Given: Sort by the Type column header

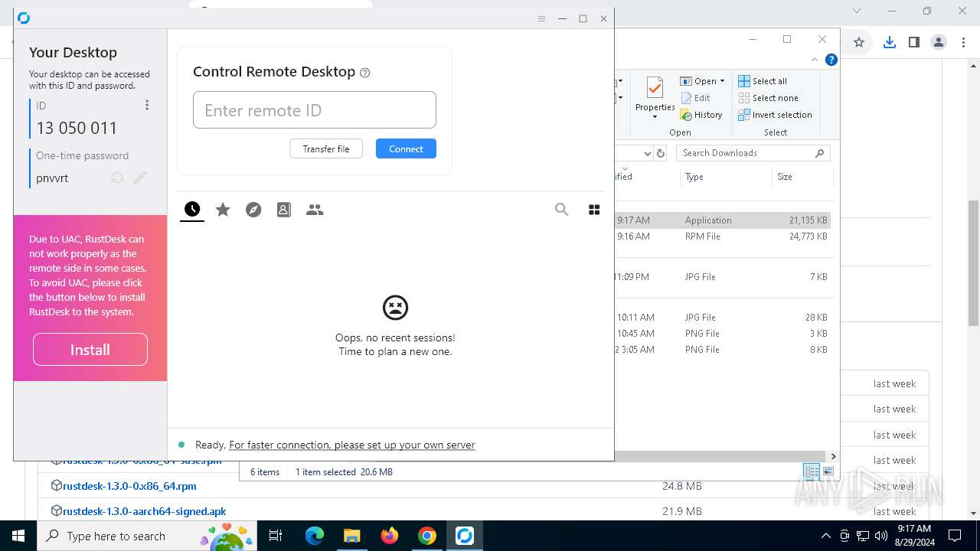Looking at the screenshot, I should 694,177.
